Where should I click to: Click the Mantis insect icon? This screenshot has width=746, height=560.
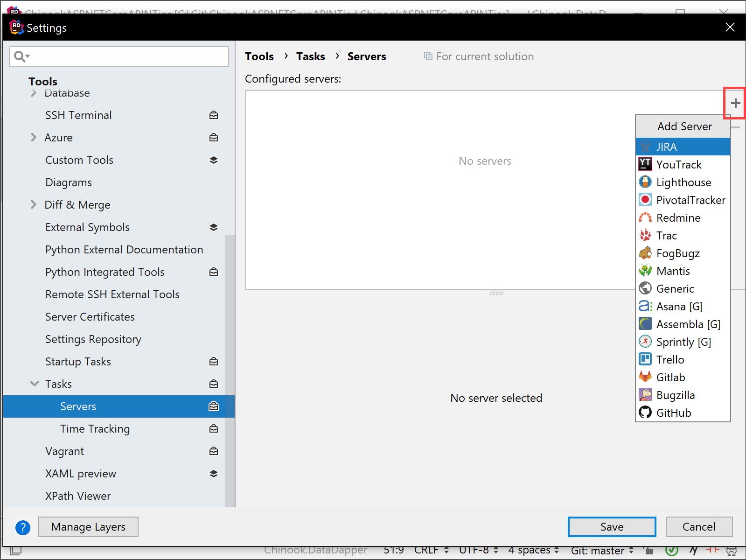pyautogui.click(x=645, y=271)
